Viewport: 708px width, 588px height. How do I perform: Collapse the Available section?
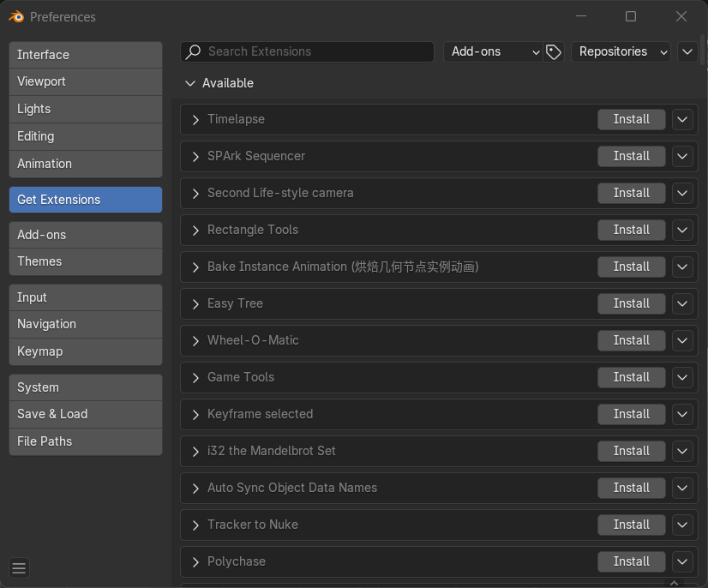click(190, 84)
